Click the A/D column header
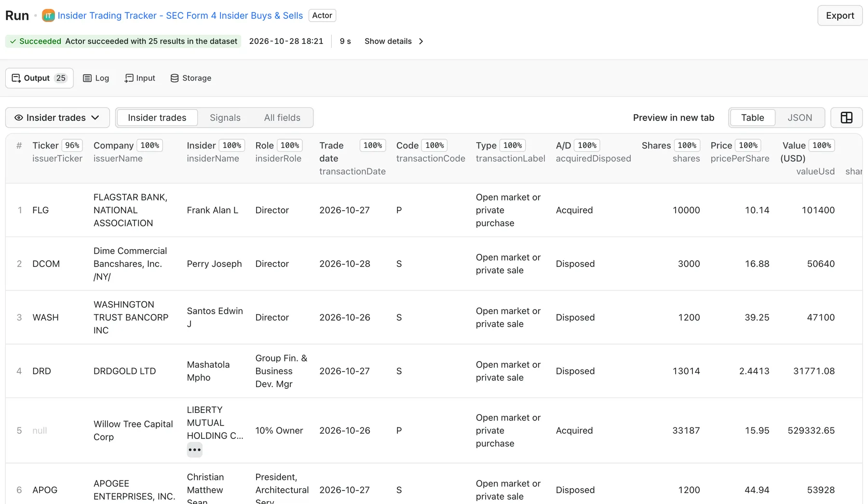 coord(563,146)
